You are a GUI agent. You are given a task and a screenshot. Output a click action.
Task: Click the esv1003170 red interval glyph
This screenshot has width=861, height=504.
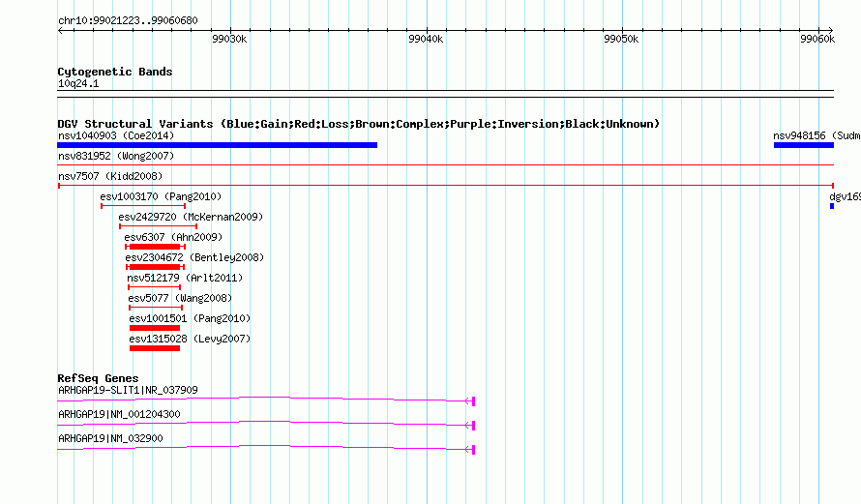143,206
